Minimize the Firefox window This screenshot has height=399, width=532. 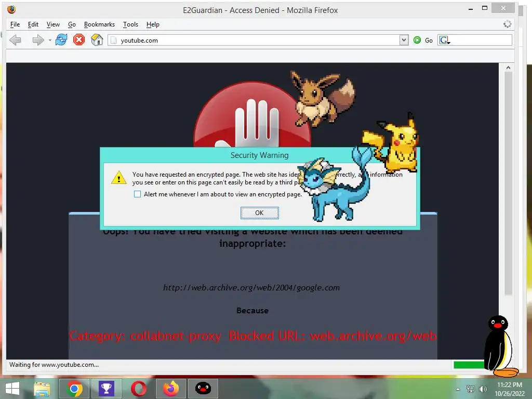coord(471,8)
